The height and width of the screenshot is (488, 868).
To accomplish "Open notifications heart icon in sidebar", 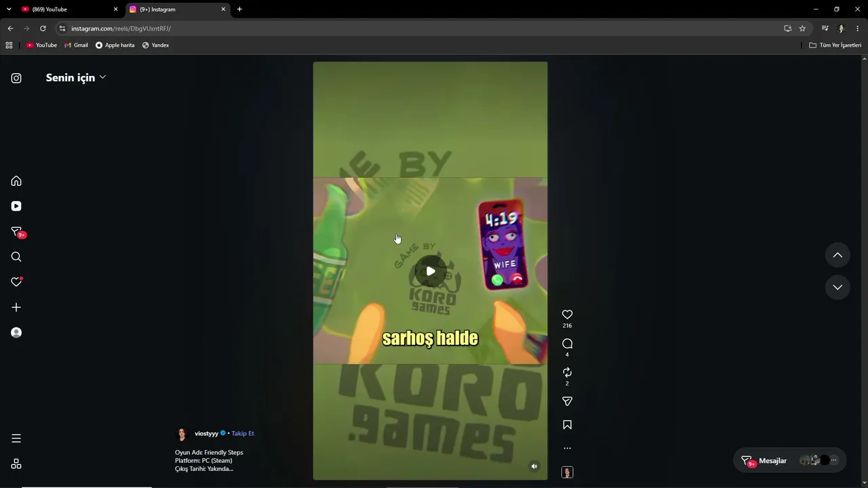I will coord(16,282).
